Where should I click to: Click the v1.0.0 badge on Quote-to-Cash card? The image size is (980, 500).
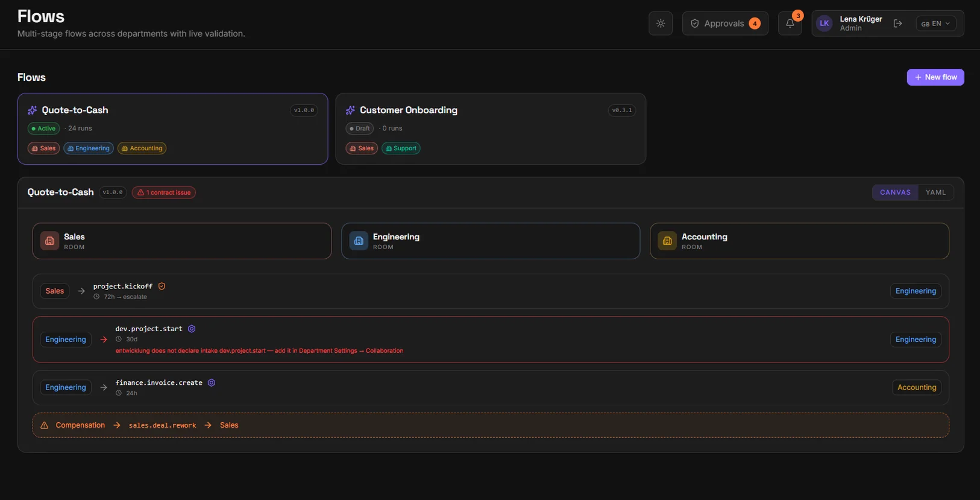point(304,110)
